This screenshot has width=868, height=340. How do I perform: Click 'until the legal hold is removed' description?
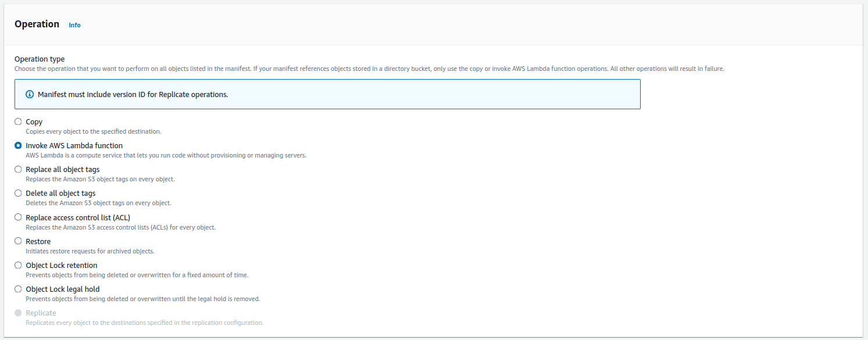pyautogui.click(x=142, y=299)
